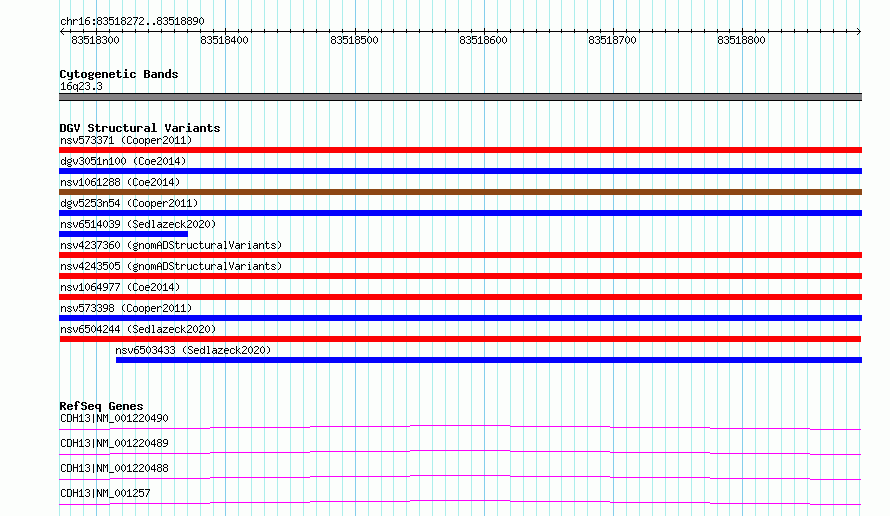Select the nsv1061288 (Coe2014) label
This screenshot has width=890, height=516.
120,182
